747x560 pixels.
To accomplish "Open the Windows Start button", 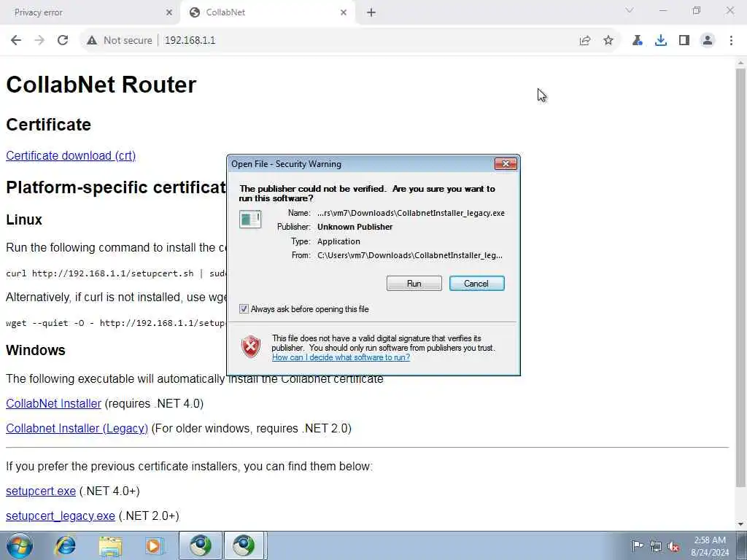I will point(20,545).
